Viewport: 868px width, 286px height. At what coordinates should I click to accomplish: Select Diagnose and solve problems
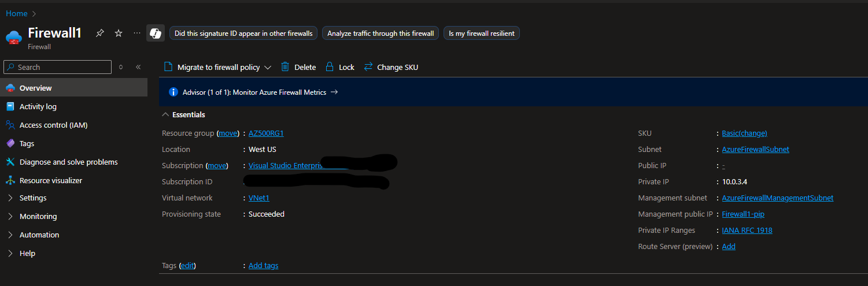point(68,162)
